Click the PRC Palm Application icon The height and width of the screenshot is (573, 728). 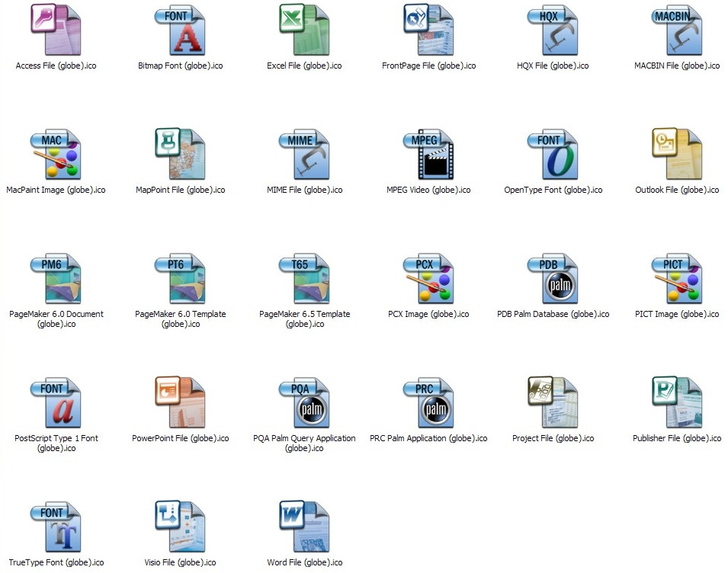pos(428,402)
